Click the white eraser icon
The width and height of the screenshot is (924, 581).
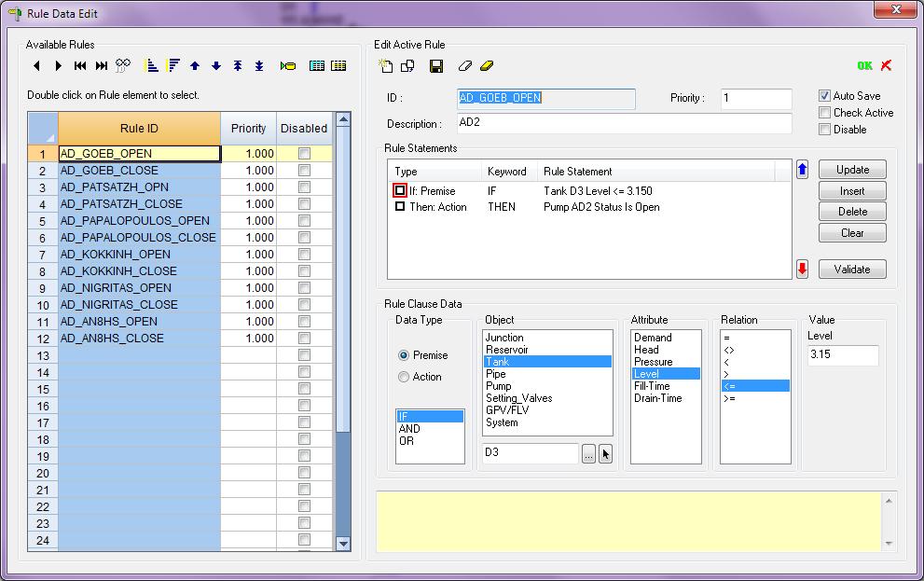[465, 66]
